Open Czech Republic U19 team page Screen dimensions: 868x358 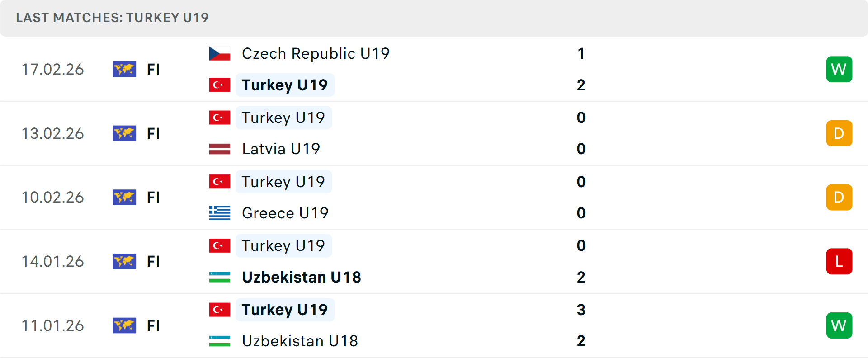pos(316,54)
